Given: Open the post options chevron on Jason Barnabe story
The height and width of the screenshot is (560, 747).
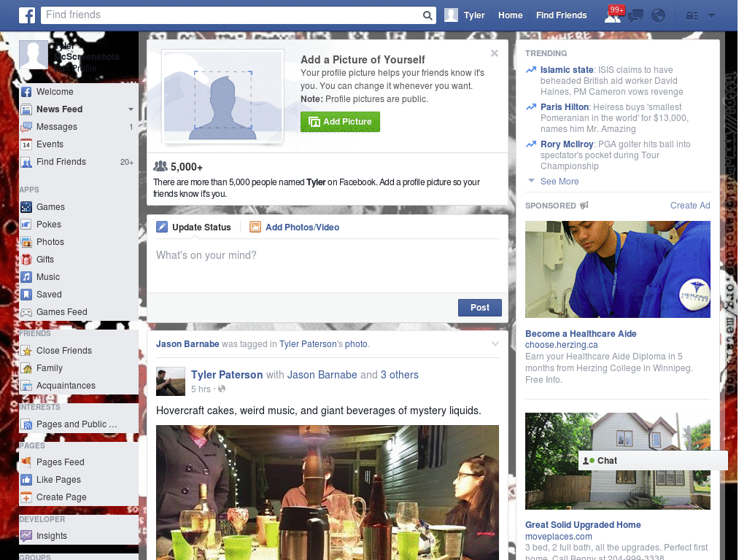Looking at the screenshot, I should [x=495, y=344].
